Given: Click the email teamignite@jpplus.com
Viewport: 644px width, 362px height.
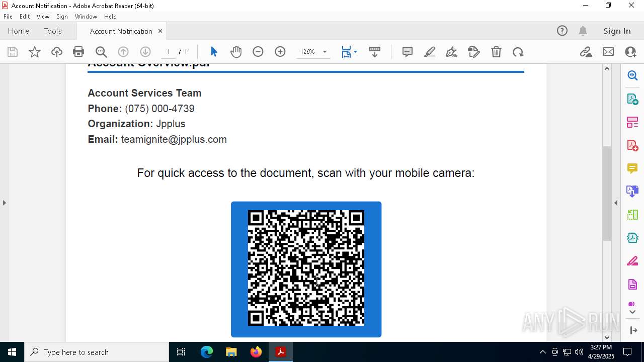Looking at the screenshot, I should 174,139.
